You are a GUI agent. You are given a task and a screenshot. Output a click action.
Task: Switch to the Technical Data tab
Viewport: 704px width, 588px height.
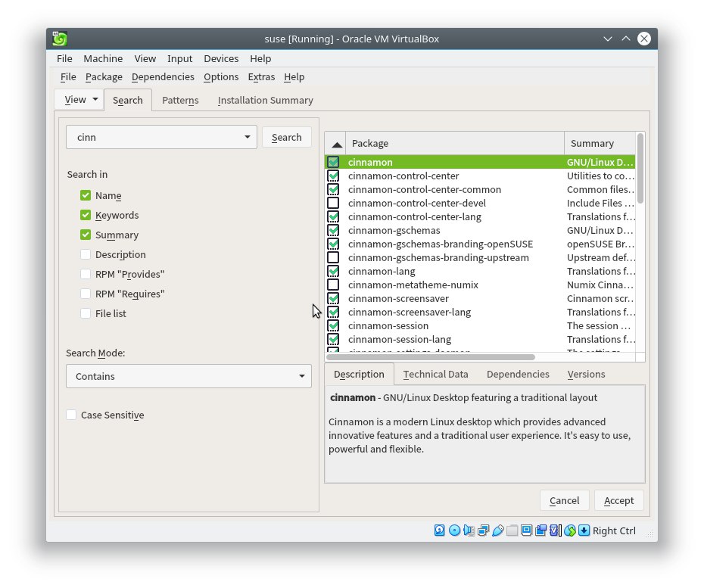(x=435, y=375)
